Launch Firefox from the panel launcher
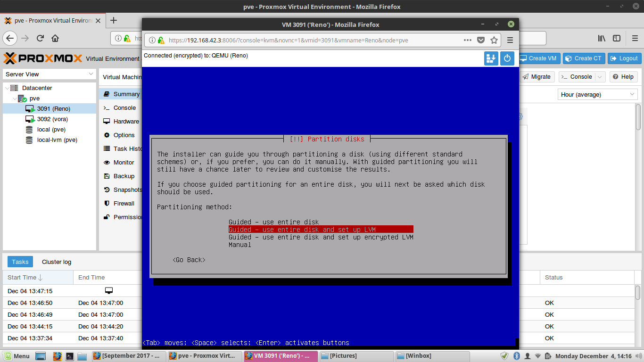Screen dimensions: 644x362 click(x=57, y=356)
